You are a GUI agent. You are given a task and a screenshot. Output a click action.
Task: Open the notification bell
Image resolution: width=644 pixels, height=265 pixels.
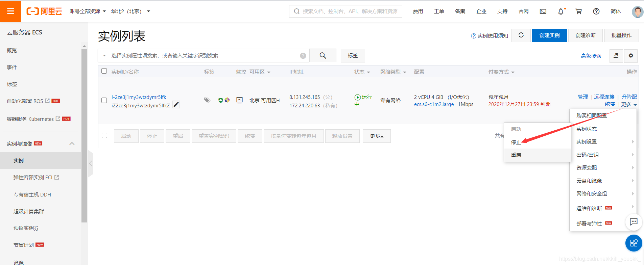pos(561,11)
